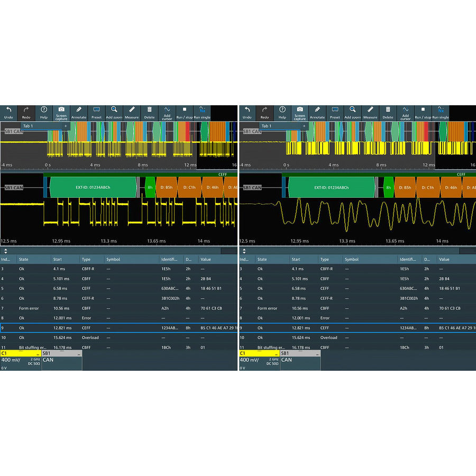Click the State column header in the left table

coord(34,260)
